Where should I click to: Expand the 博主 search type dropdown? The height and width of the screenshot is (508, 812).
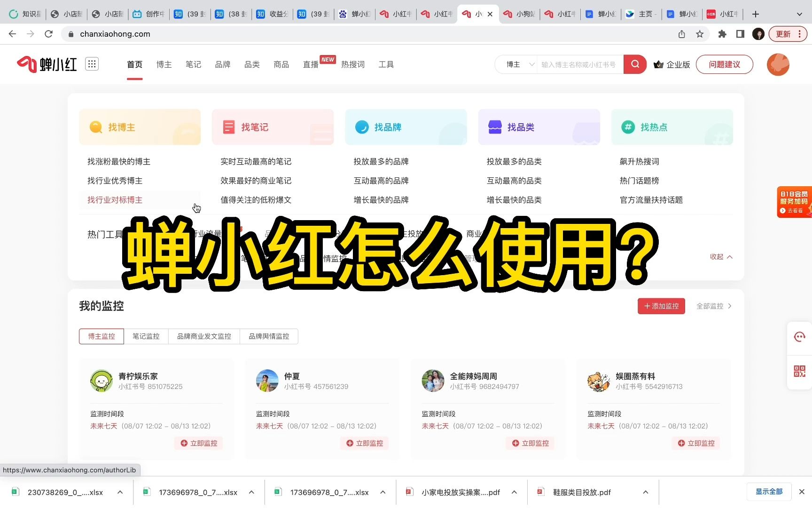coord(520,64)
